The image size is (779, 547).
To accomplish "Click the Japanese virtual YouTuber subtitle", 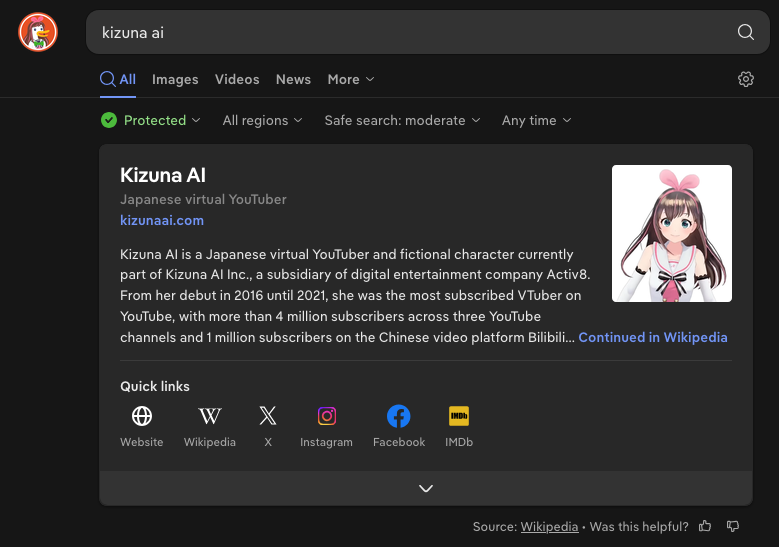I will (203, 199).
